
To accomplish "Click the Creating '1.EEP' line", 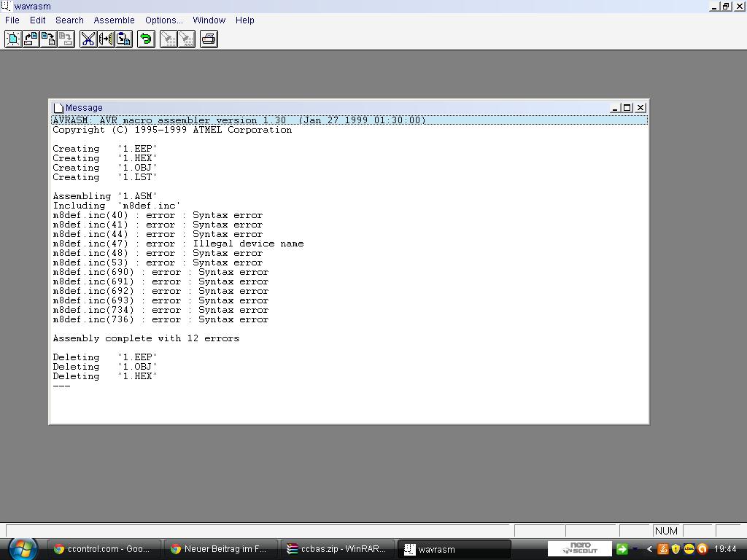I will coord(105,149).
